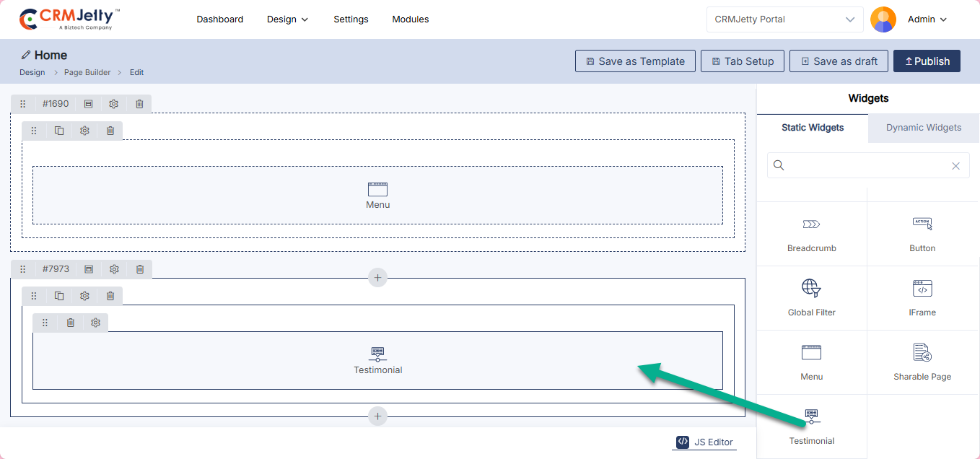Expand the Admin account menu
The height and width of the screenshot is (459, 980).
[927, 19]
